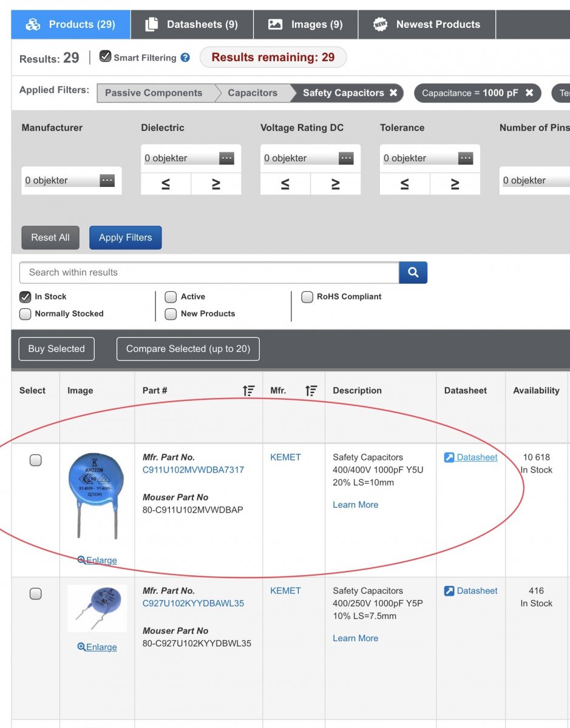Open the Products (29) tab
Screen dimensions: 570x728
70,24
